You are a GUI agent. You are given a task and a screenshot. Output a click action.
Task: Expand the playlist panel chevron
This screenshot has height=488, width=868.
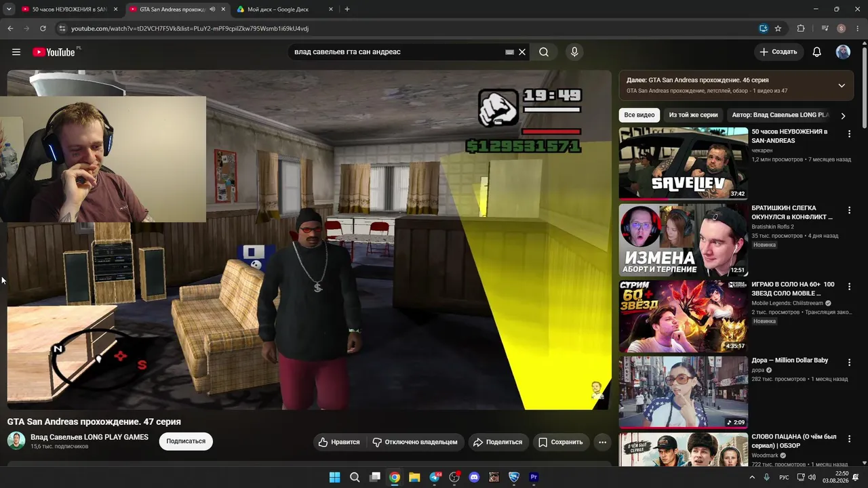click(x=842, y=85)
